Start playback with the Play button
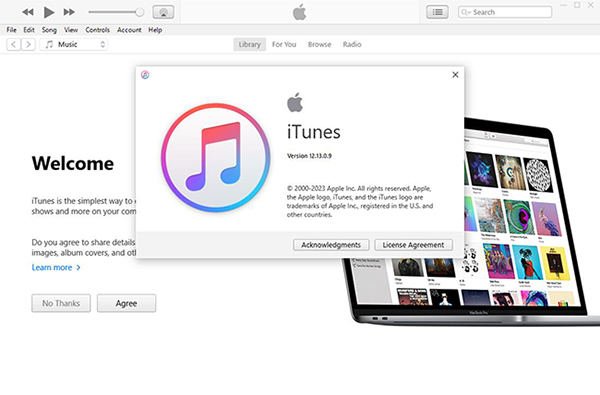Screen dimensions: 600x395 49,12
